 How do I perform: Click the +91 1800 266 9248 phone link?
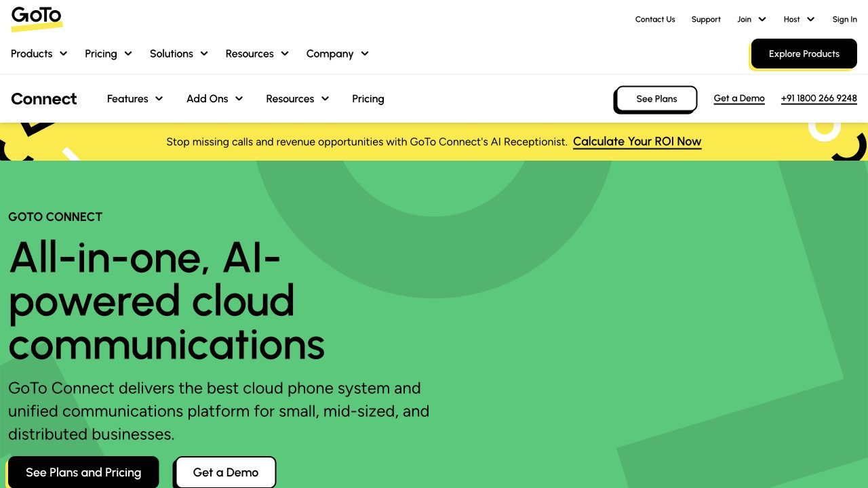click(x=819, y=98)
